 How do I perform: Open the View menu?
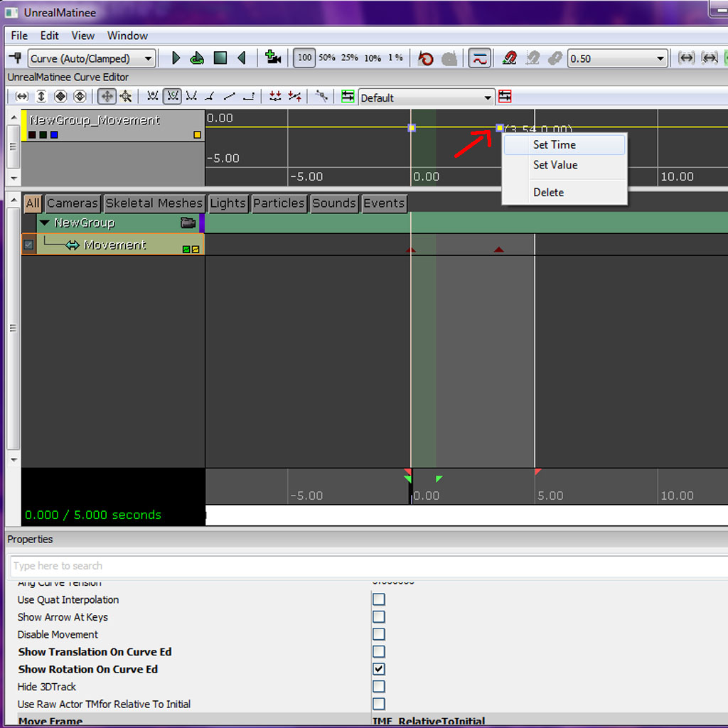(82, 36)
